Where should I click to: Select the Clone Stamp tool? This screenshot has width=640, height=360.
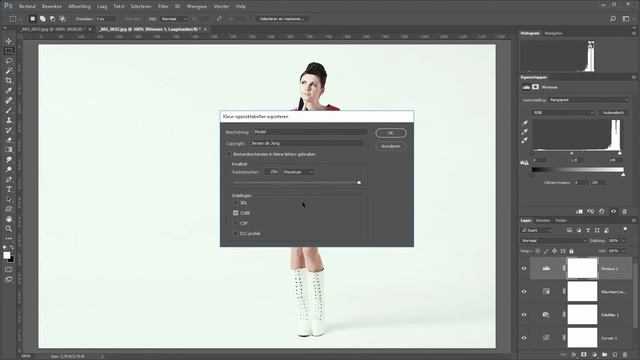9,120
